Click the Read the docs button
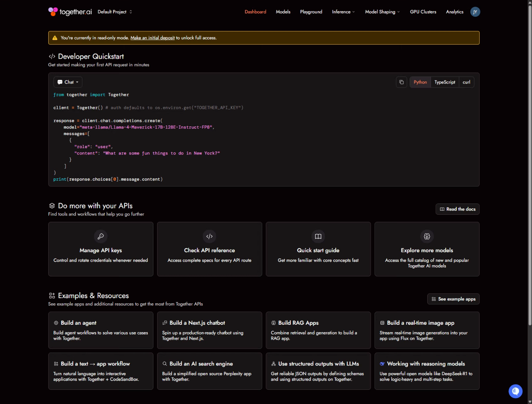This screenshot has height=404, width=532. (x=458, y=209)
